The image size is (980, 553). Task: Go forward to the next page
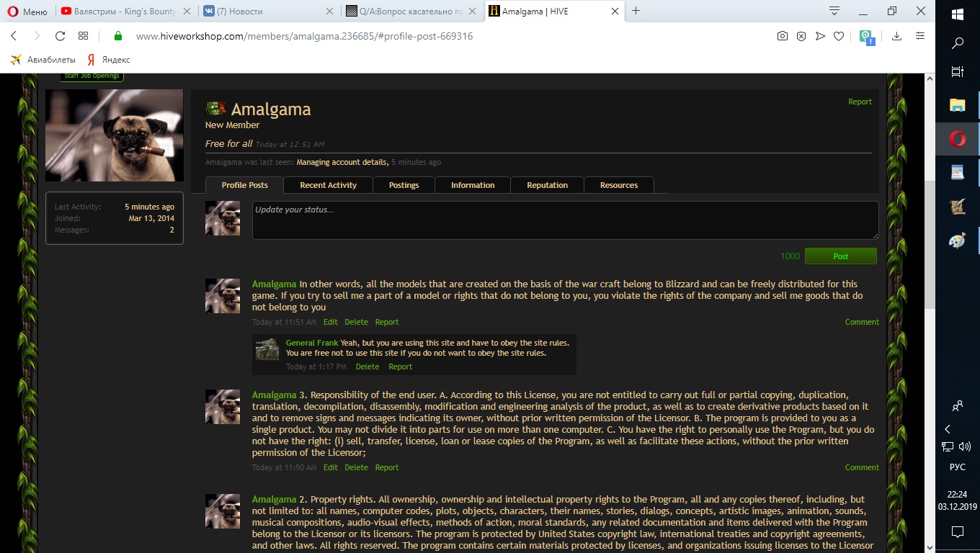click(37, 36)
